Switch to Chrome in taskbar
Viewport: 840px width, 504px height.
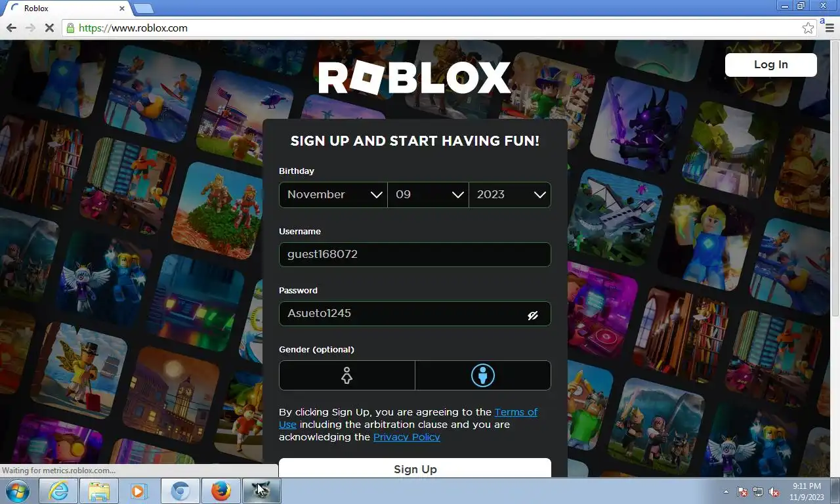(x=180, y=491)
